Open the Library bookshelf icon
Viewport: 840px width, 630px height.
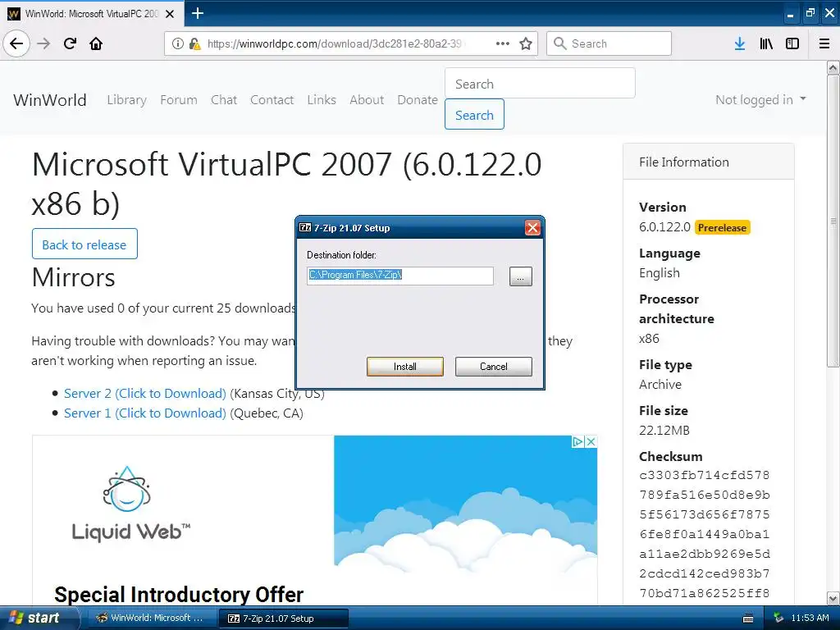[x=766, y=43]
